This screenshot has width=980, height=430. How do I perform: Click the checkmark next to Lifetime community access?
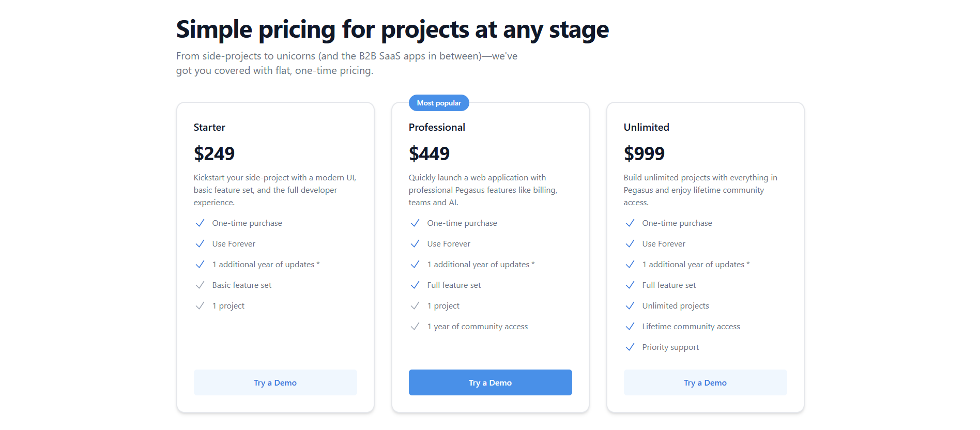630,326
